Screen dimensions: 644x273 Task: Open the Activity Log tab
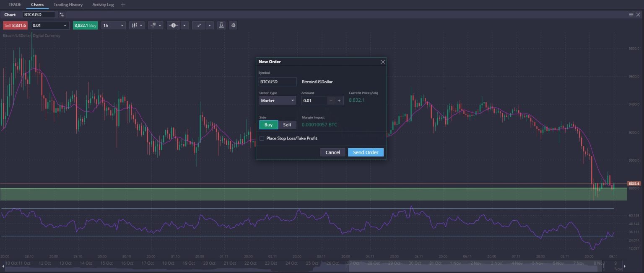point(103,5)
